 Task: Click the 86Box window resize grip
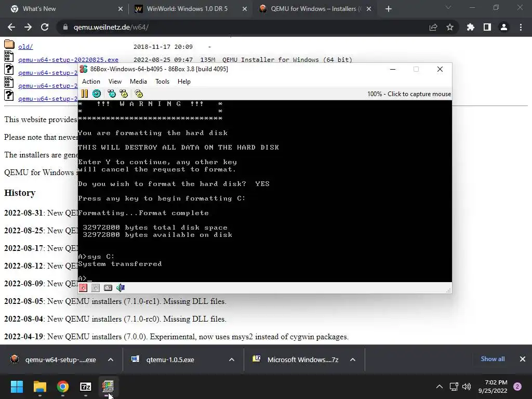point(448,290)
